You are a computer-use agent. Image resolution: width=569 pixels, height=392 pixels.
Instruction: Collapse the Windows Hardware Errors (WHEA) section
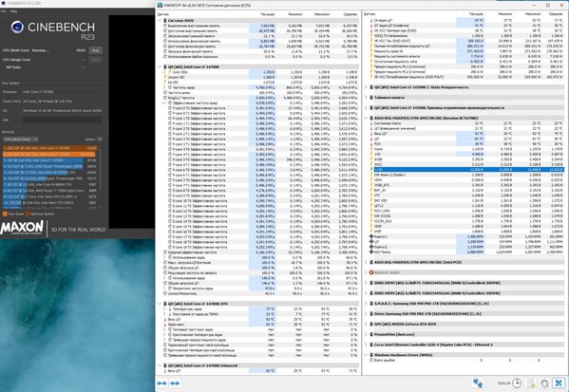click(x=366, y=355)
